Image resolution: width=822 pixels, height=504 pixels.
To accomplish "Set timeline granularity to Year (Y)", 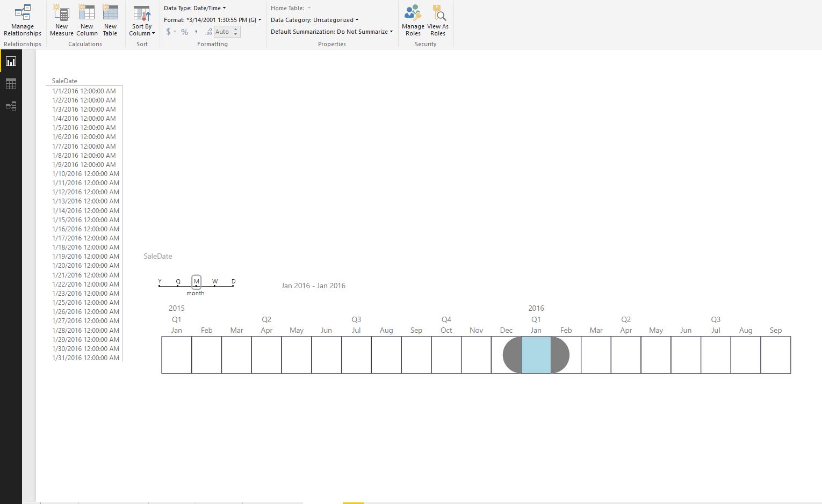I will [160, 282].
